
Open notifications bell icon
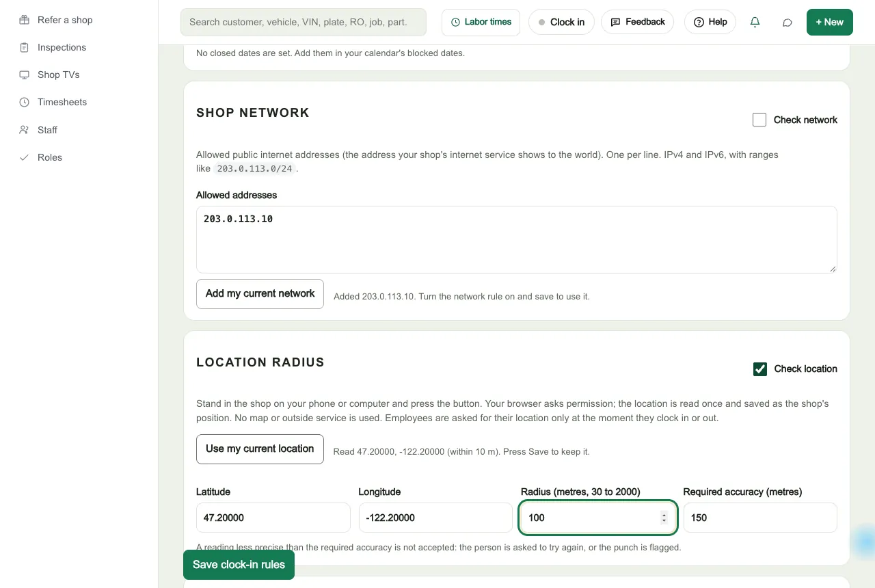[755, 22]
